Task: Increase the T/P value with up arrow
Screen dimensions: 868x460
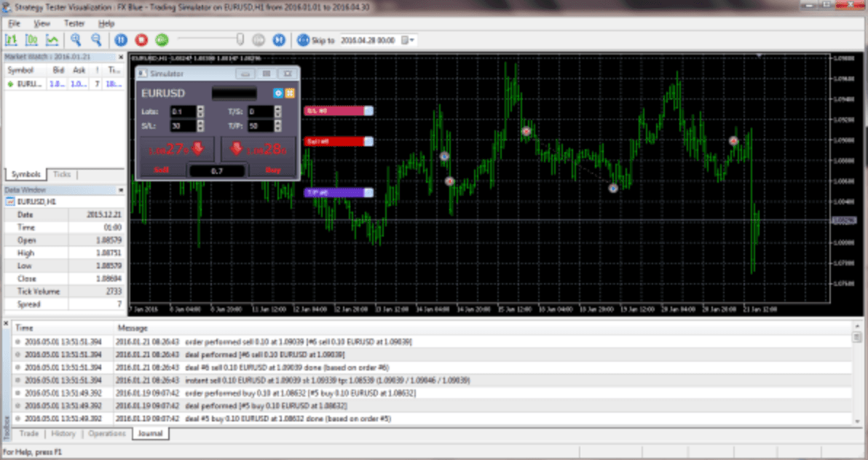Action: [278, 123]
